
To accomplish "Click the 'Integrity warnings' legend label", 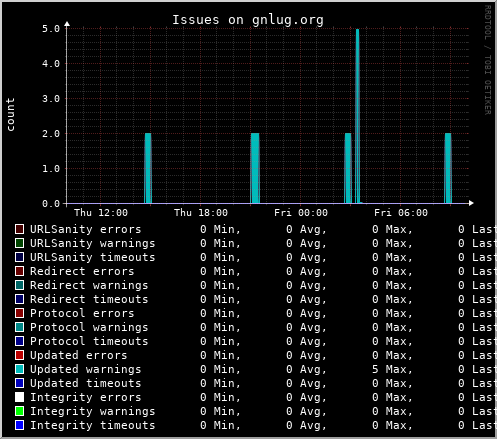I will pyautogui.click(x=93, y=411).
